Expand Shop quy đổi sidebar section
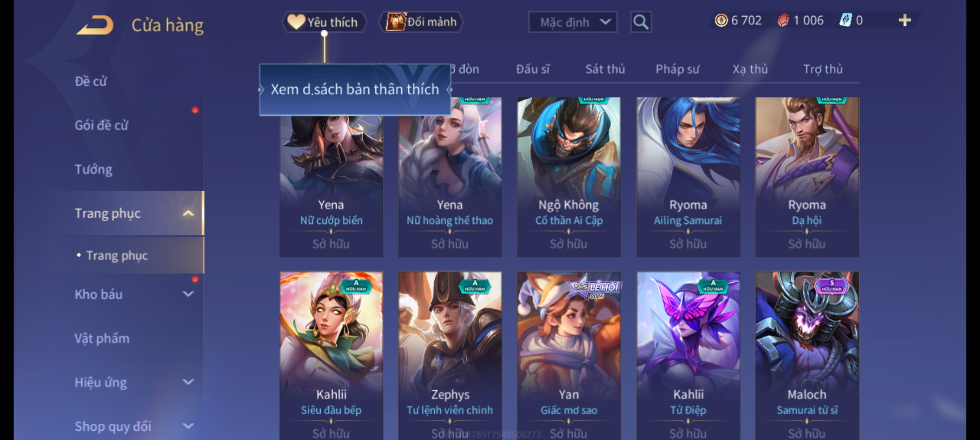The image size is (980, 440). coord(188,426)
